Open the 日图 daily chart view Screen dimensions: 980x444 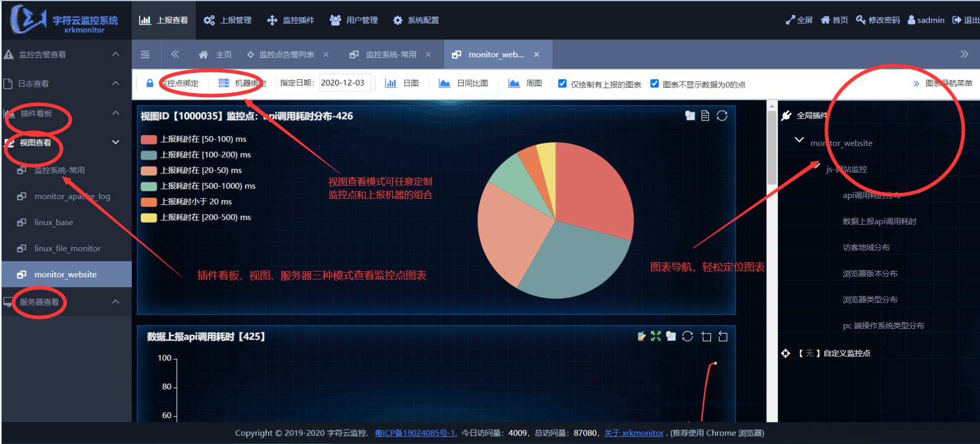[x=402, y=84]
